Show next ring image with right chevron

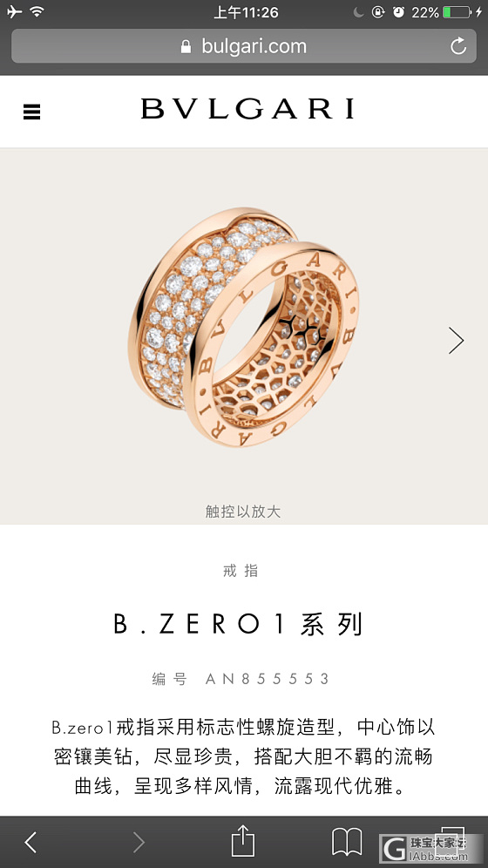coord(456,341)
